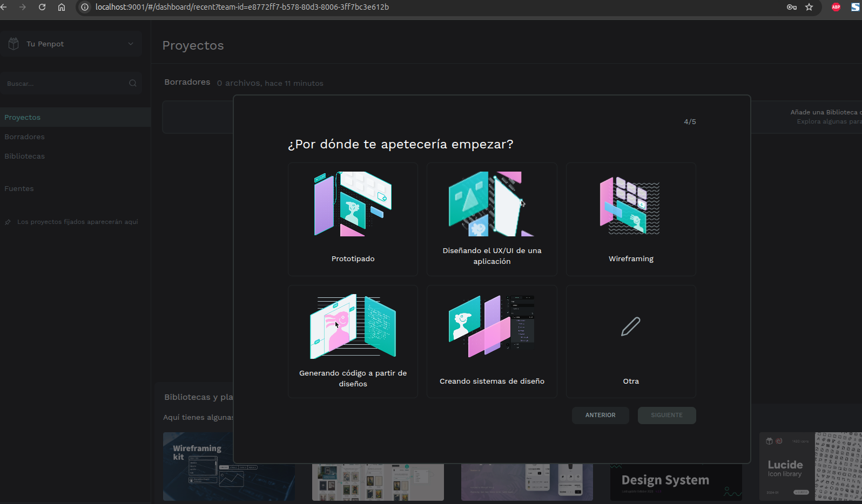Open Proyectos in the sidebar

pos(23,117)
